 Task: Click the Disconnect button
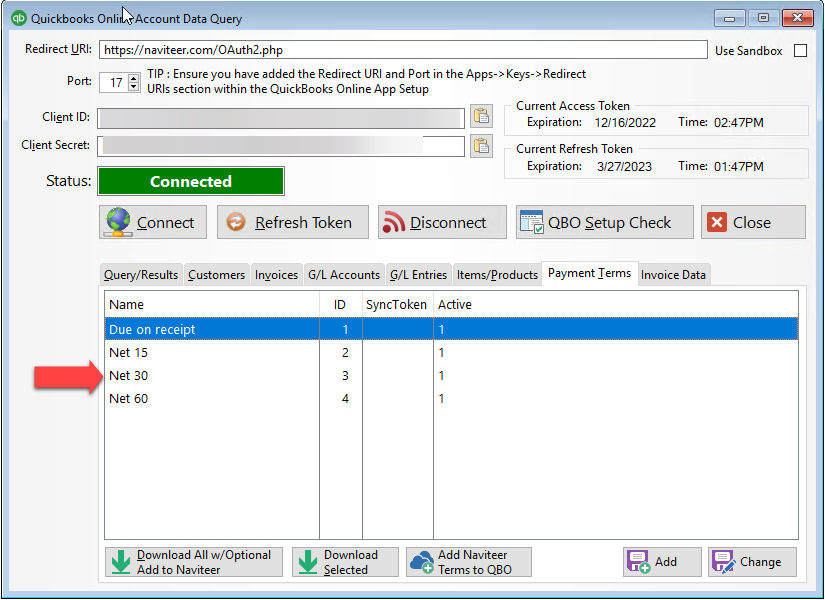tap(442, 222)
